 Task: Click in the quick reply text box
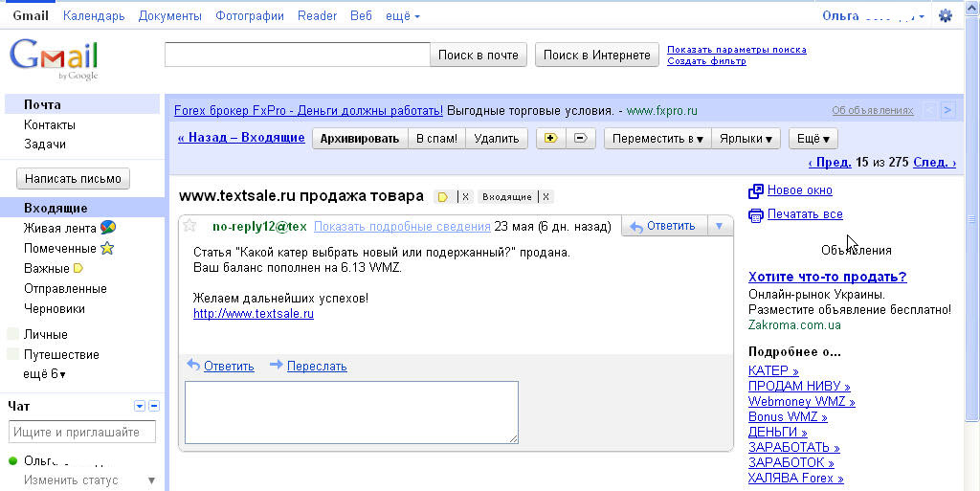pos(351,413)
